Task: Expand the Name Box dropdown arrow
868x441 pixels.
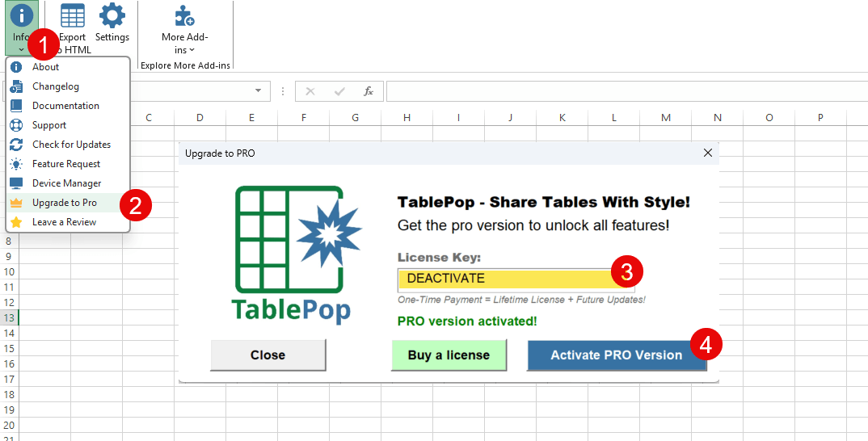Action: (259, 91)
